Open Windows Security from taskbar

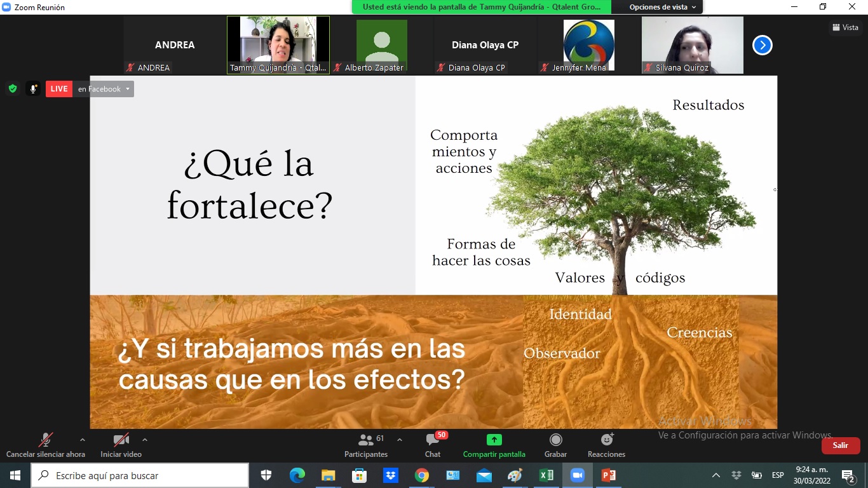pos(266,475)
